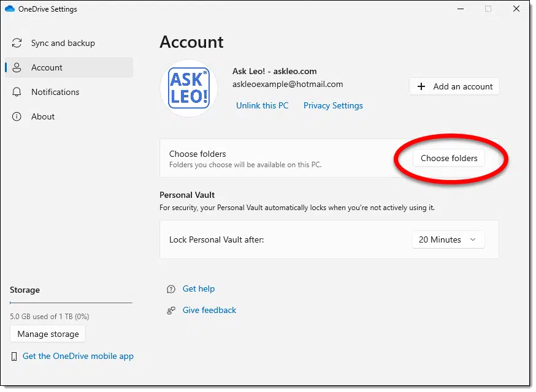Click the Manage storage button
Image resolution: width=536 pixels, height=392 pixels.
coord(48,334)
